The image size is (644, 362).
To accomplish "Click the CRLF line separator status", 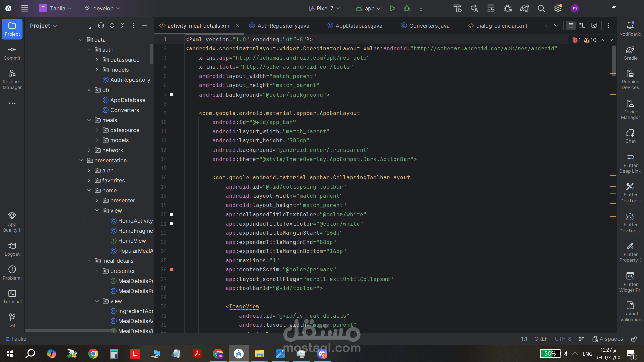I will pyautogui.click(x=541, y=339).
